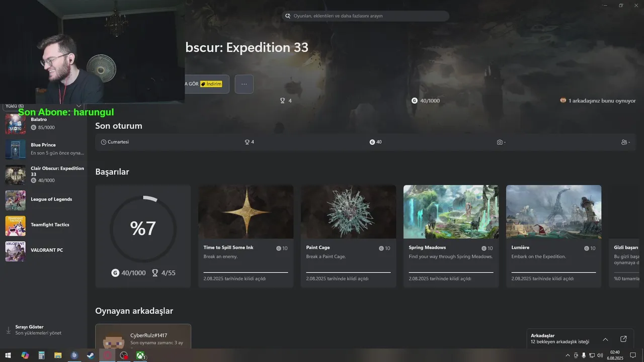
Task: Click '1 arkadaşınız bunu oynuyor' friend avatar
Action: point(563,101)
